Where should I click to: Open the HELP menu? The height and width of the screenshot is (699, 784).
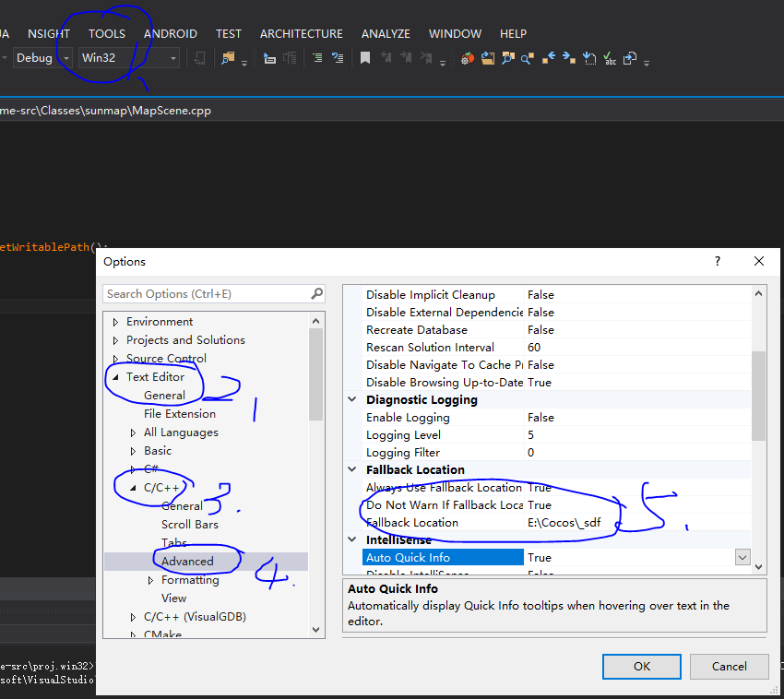[513, 33]
